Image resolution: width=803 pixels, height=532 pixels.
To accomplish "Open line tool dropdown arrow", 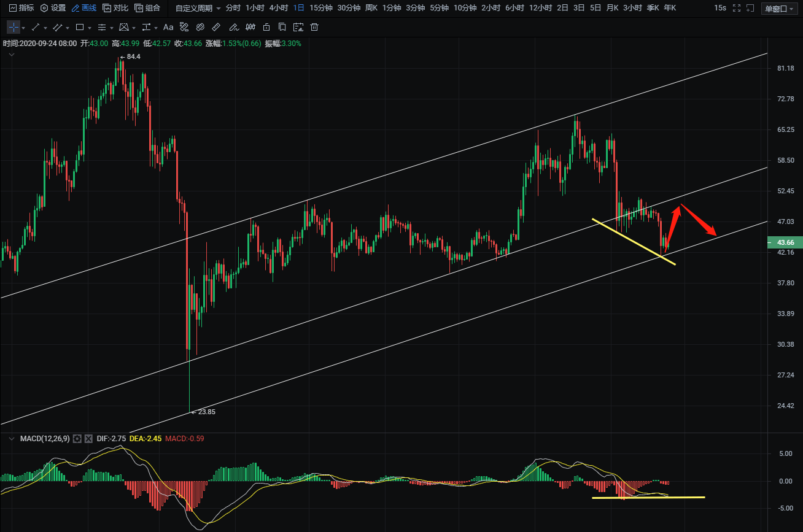I will click(x=45, y=28).
